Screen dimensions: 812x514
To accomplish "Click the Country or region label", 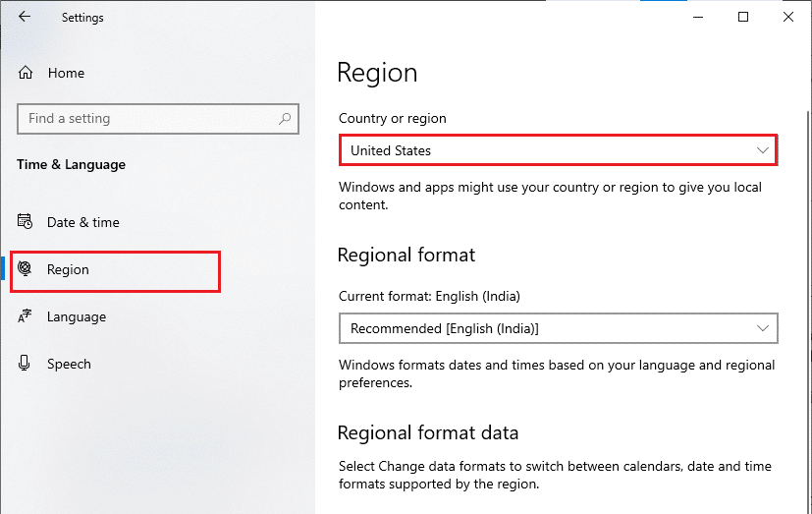I will pyautogui.click(x=393, y=119).
